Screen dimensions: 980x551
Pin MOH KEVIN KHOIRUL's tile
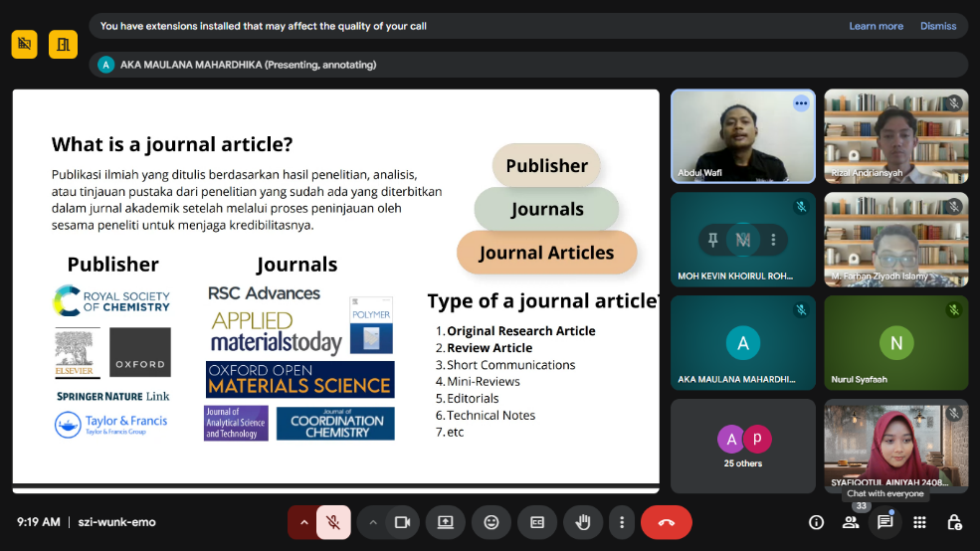click(x=712, y=239)
